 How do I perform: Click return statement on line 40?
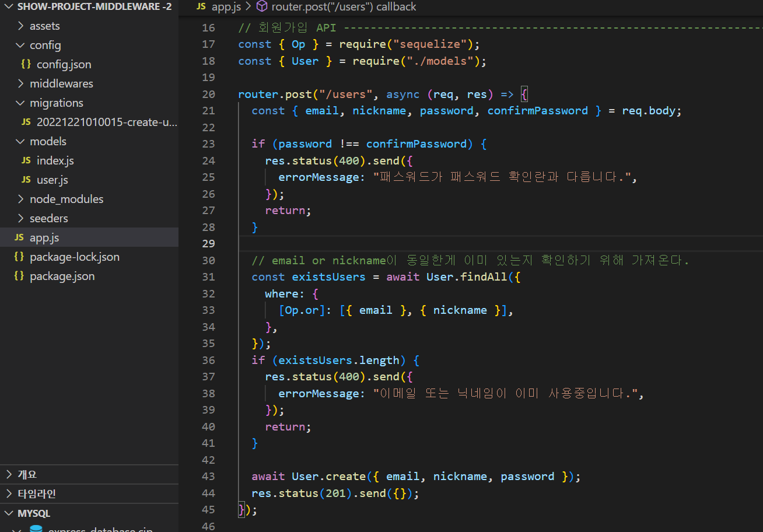point(288,427)
